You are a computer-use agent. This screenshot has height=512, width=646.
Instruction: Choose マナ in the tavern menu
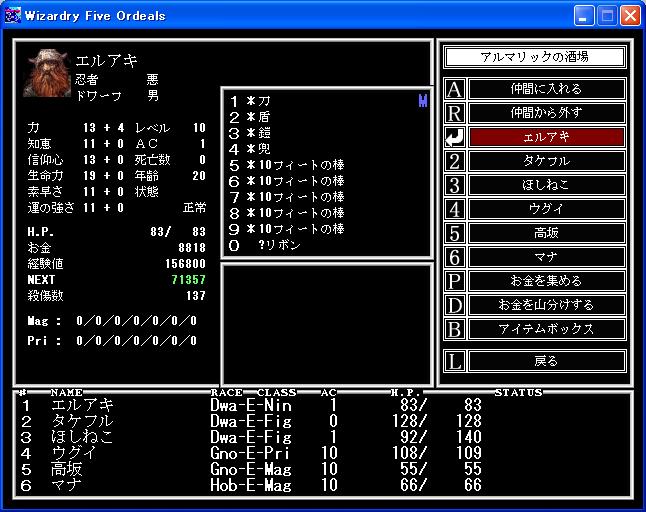tap(547, 257)
